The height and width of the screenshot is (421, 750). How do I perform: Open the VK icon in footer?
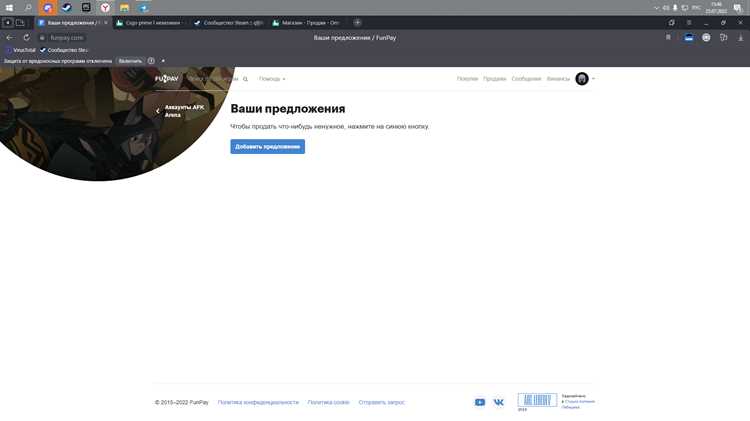[x=498, y=402]
